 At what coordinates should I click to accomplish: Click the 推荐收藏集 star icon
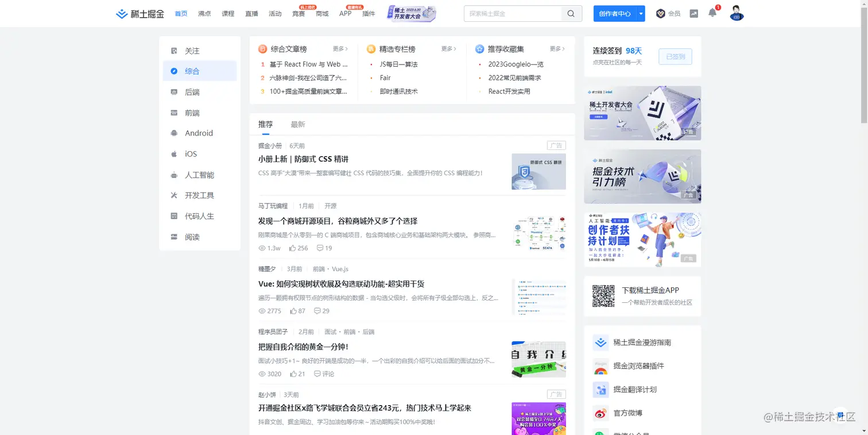click(x=479, y=49)
